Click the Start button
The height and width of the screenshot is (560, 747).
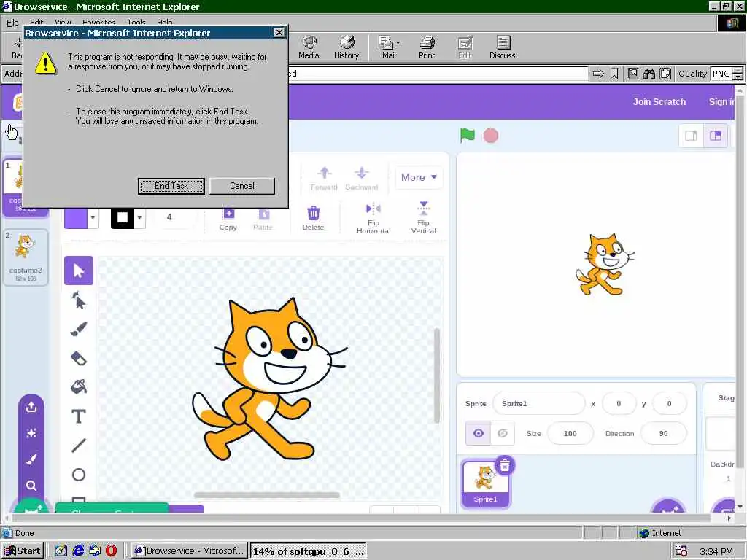[x=23, y=551]
